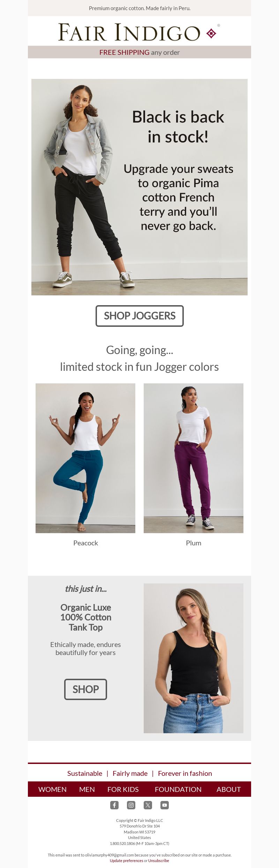Click the Fair Indigo logo

[139, 32]
